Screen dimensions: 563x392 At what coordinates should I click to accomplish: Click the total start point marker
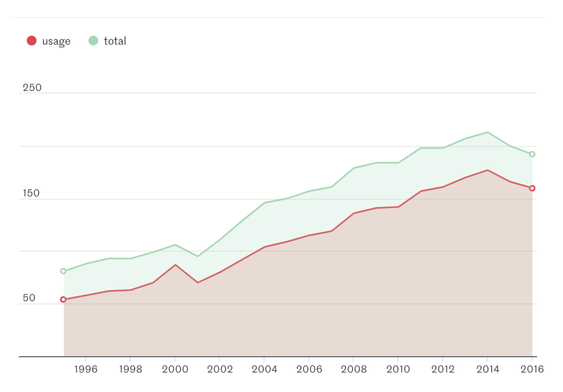pyautogui.click(x=63, y=271)
